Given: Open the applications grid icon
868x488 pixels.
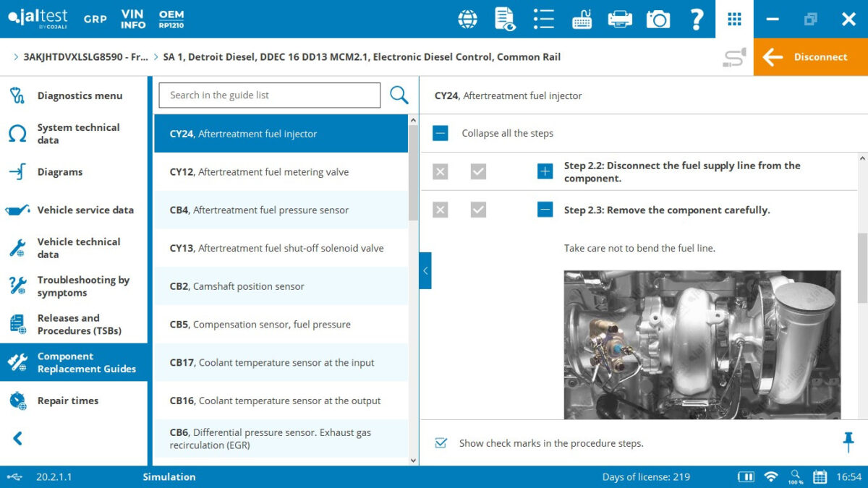Looking at the screenshot, I should [x=734, y=19].
